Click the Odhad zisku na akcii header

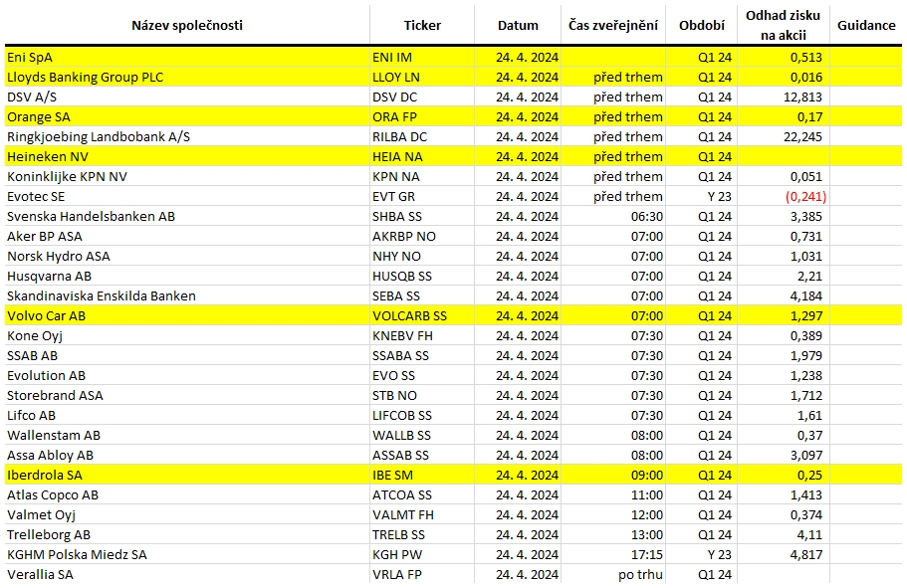tap(783, 26)
